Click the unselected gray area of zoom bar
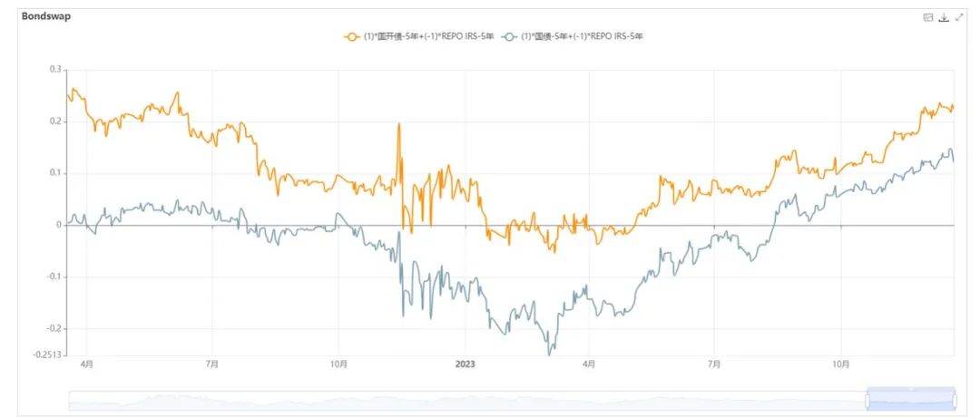Screen dimensions: 980x418 click(467, 401)
